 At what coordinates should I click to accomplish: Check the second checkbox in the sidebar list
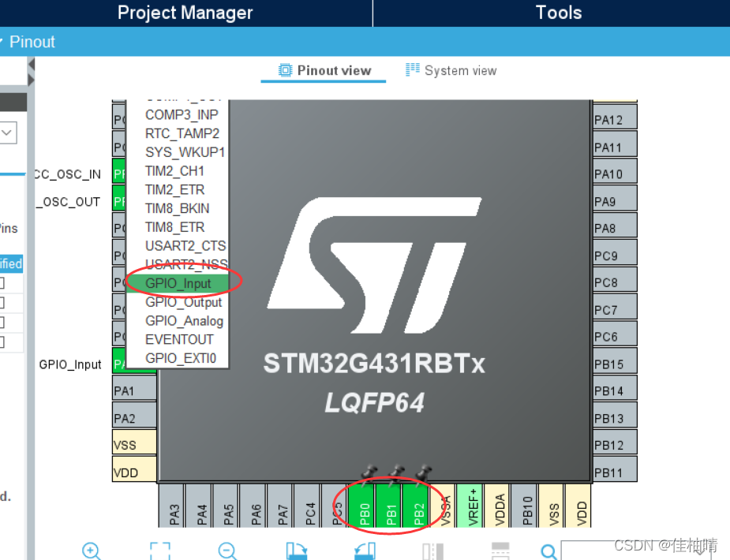2,301
